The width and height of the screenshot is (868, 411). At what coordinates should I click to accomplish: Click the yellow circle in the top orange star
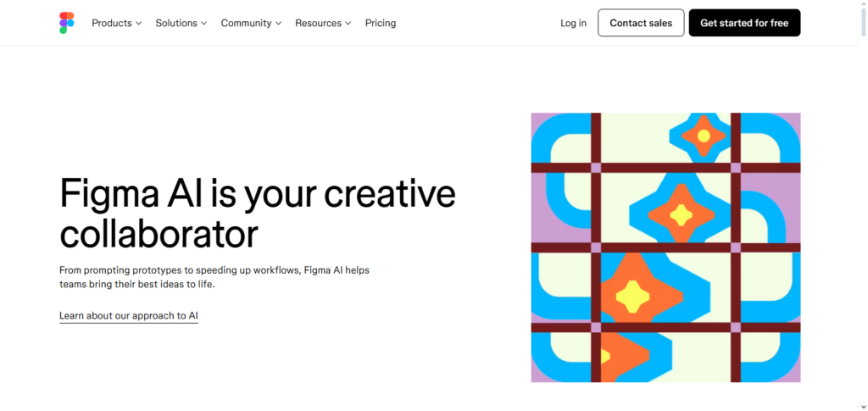coord(703,135)
